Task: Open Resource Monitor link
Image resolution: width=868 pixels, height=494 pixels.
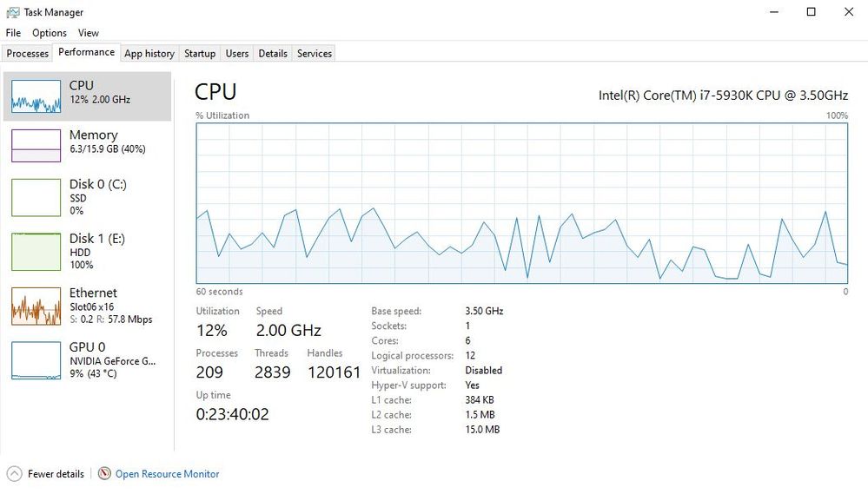Action: (x=167, y=473)
